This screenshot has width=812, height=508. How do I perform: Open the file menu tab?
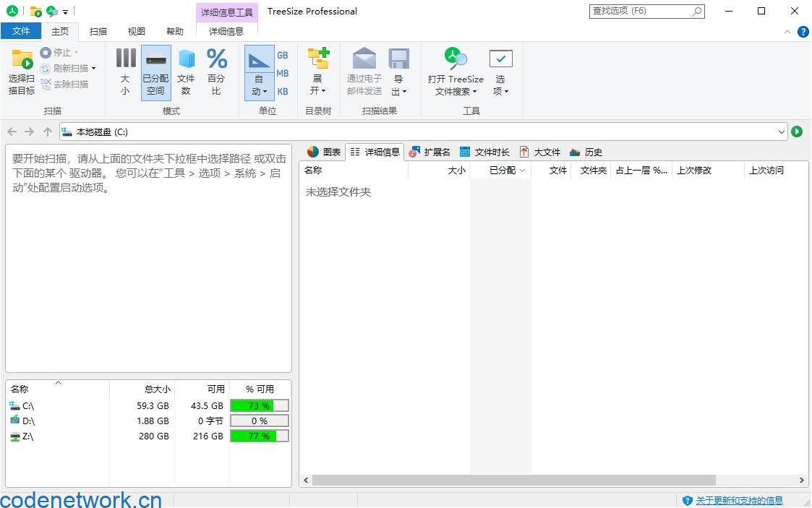(x=21, y=32)
